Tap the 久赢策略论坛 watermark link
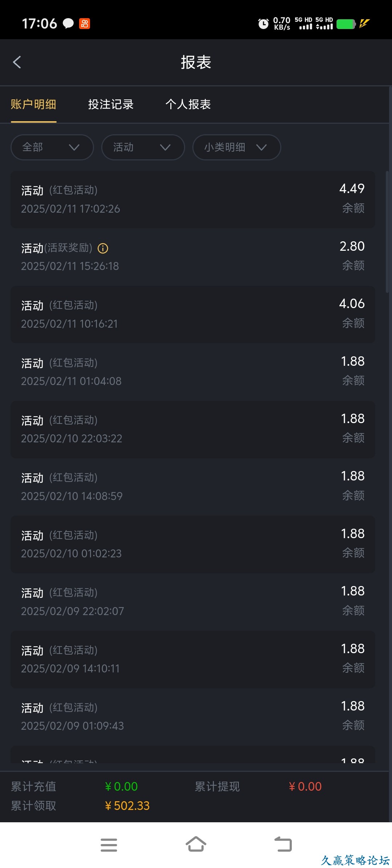This screenshot has width=392, height=868. click(x=355, y=860)
